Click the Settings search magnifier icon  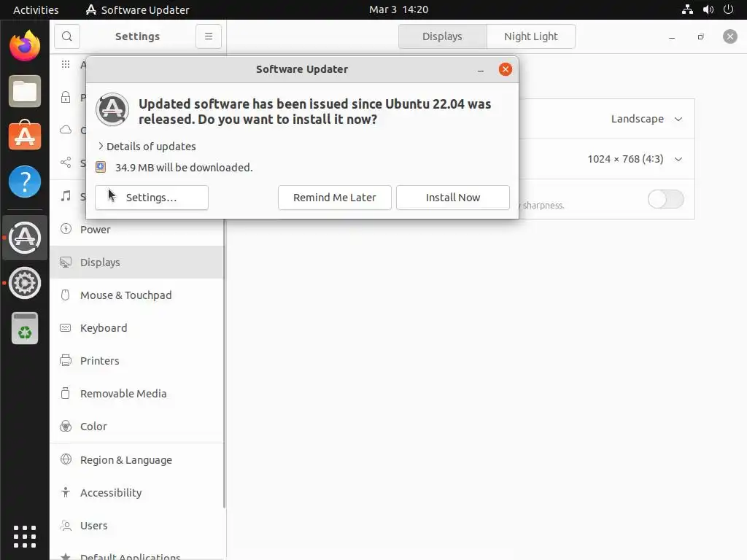tap(67, 36)
